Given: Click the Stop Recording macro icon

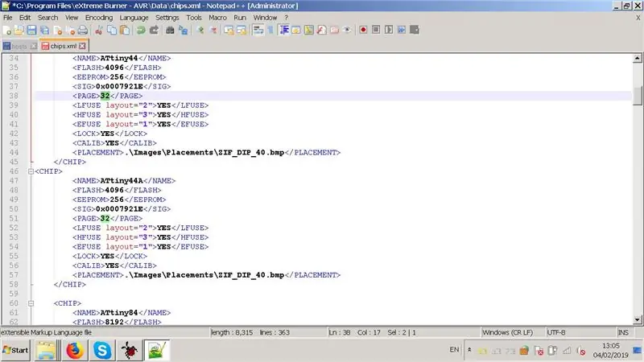Looking at the screenshot, I should 376,30.
